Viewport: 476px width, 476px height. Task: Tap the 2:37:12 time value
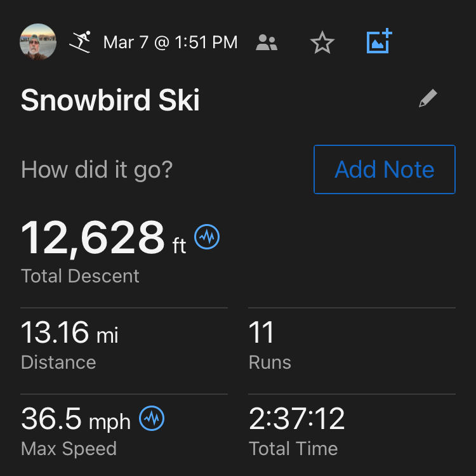(297, 419)
